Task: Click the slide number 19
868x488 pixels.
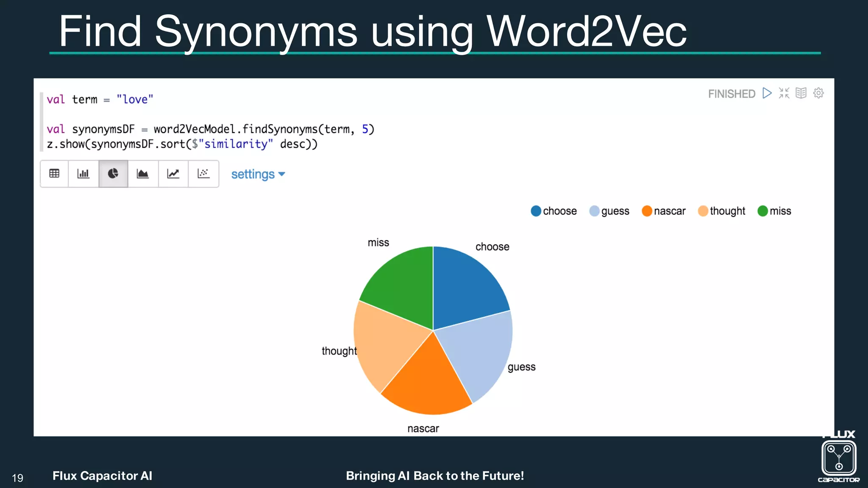Action: [x=17, y=478]
